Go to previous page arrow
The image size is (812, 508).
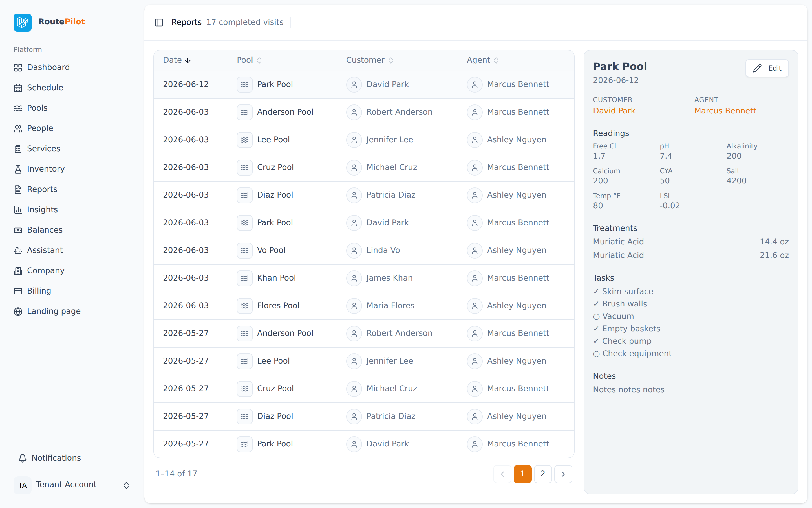[x=502, y=474]
